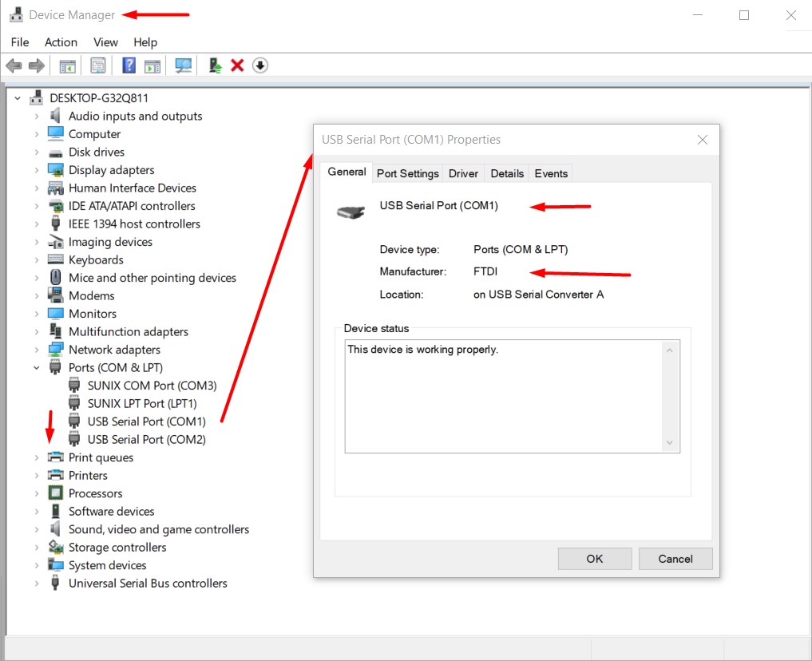
Task: Open the File menu
Action: 20,42
